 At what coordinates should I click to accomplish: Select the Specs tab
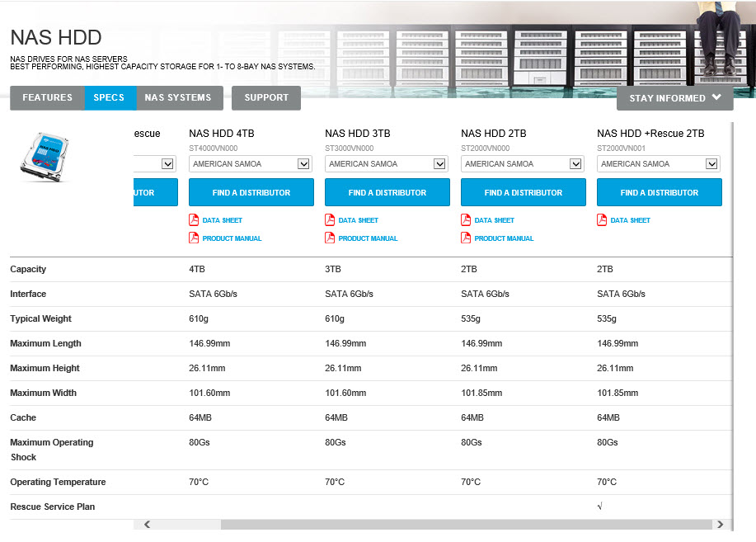click(110, 98)
